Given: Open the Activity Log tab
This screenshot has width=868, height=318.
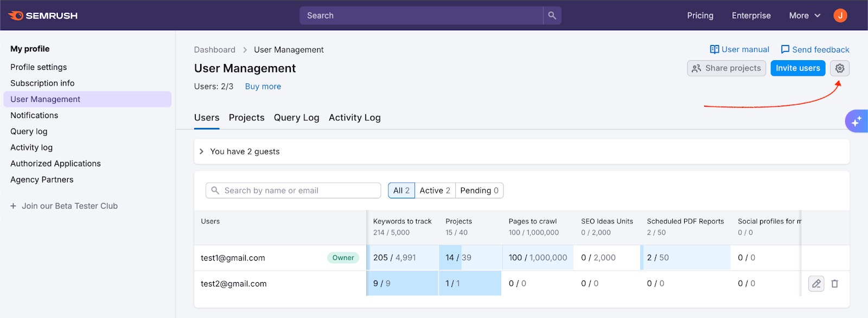Looking at the screenshot, I should pyautogui.click(x=354, y=118).
